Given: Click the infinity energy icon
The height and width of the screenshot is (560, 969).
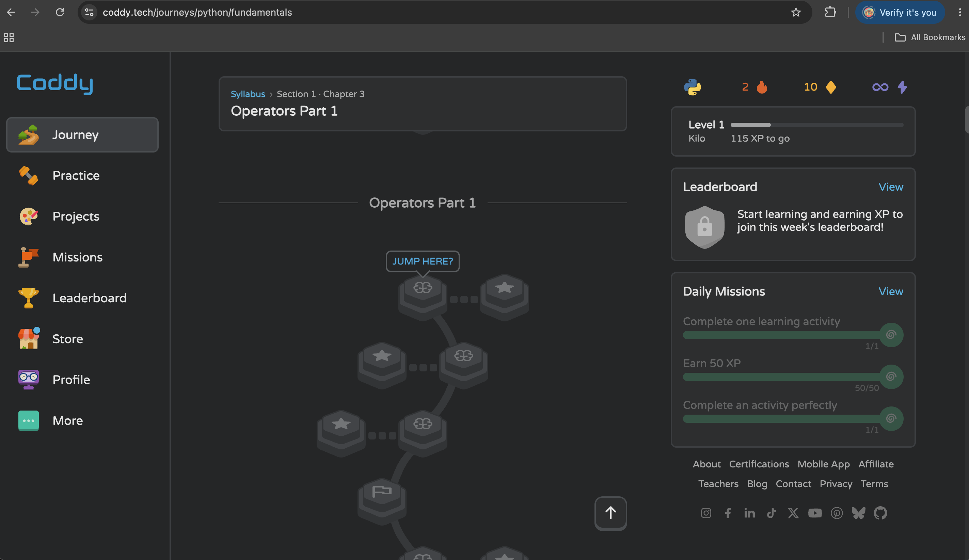Looking at the screenshot, I should click(x=880, y=87).
